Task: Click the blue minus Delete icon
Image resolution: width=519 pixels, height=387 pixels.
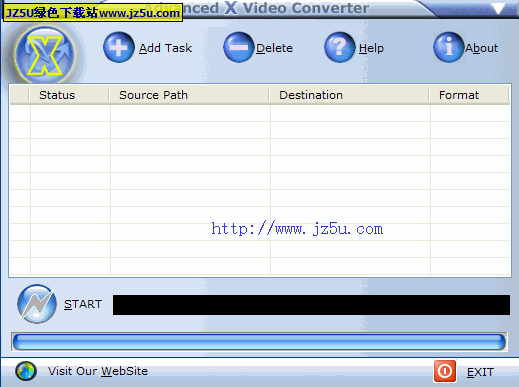Action: point(239,47)
